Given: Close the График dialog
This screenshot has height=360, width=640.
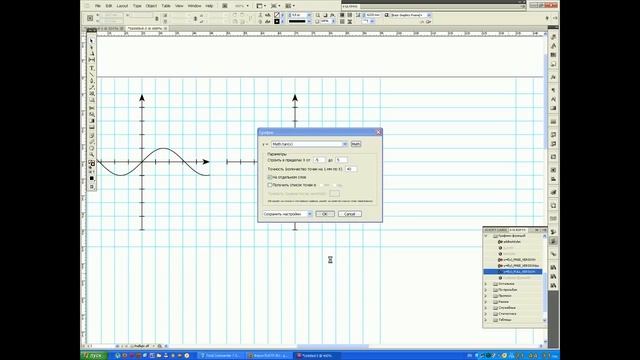Looking at the screenshot, I should 378,132.
